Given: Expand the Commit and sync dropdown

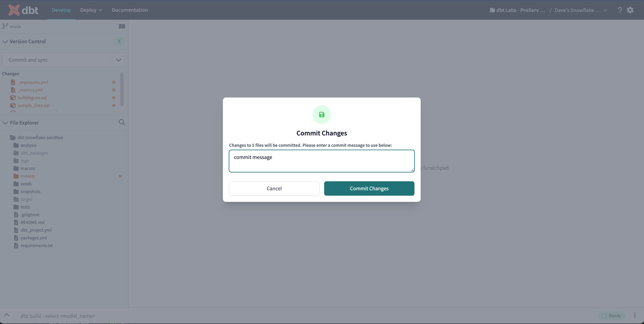Looking at the screenshot, I should [x=118, y=60].
